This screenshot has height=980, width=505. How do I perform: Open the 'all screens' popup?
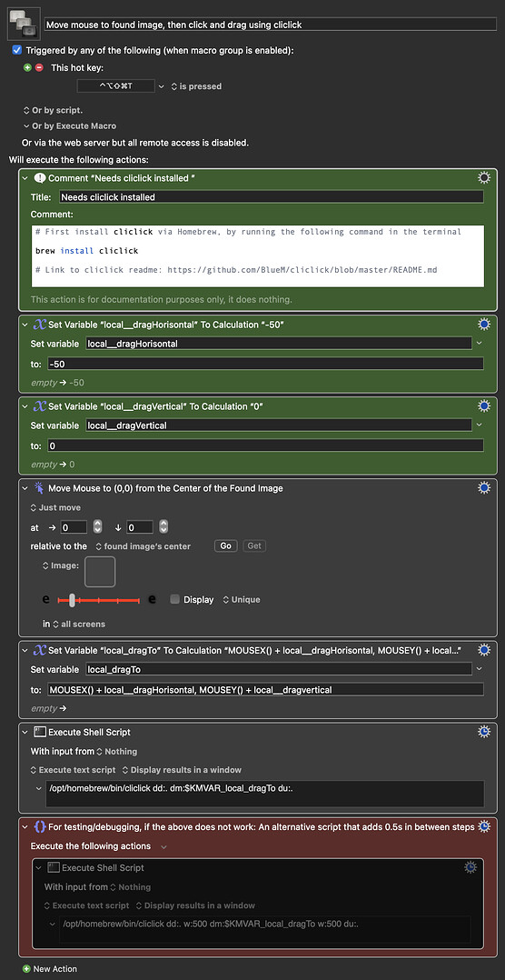click(x=79, y=624)
